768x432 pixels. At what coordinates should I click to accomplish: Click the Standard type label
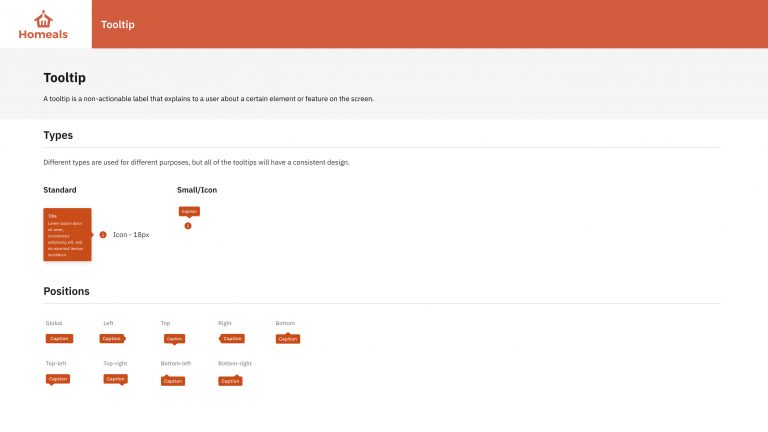[60, 190]
